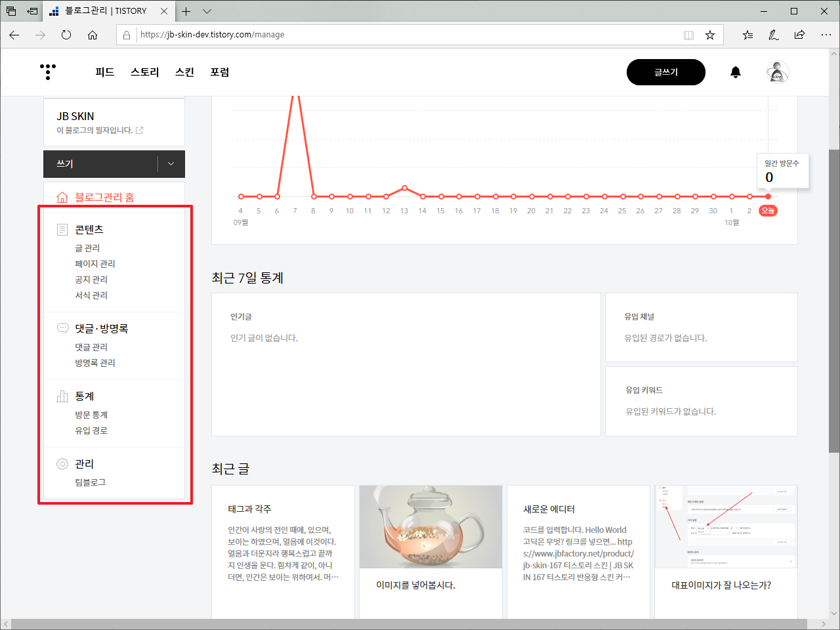The height and width of the screenshot is (630, 840).
Task: Expand the 쓰기 dropdown arrow
Action: [171, 164]
